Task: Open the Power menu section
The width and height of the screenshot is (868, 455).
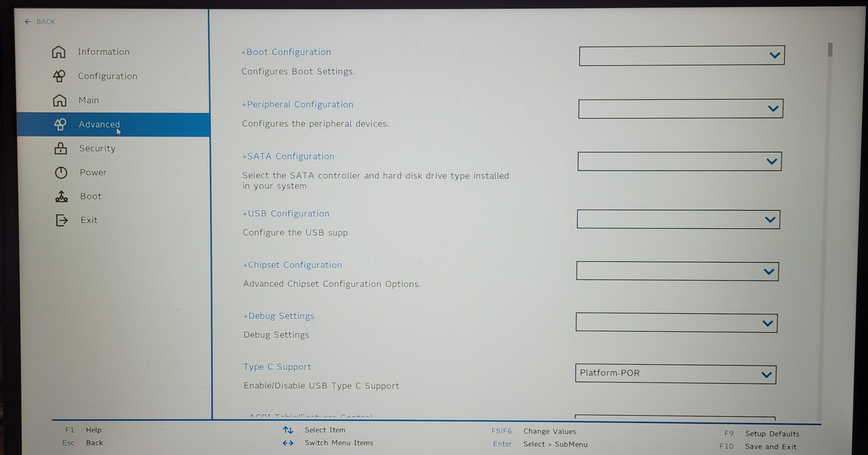Action: click(x=93, y=172)
